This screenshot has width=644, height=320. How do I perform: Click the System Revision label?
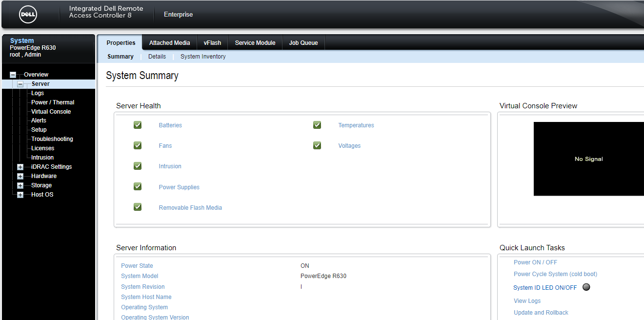coord(143,287)
